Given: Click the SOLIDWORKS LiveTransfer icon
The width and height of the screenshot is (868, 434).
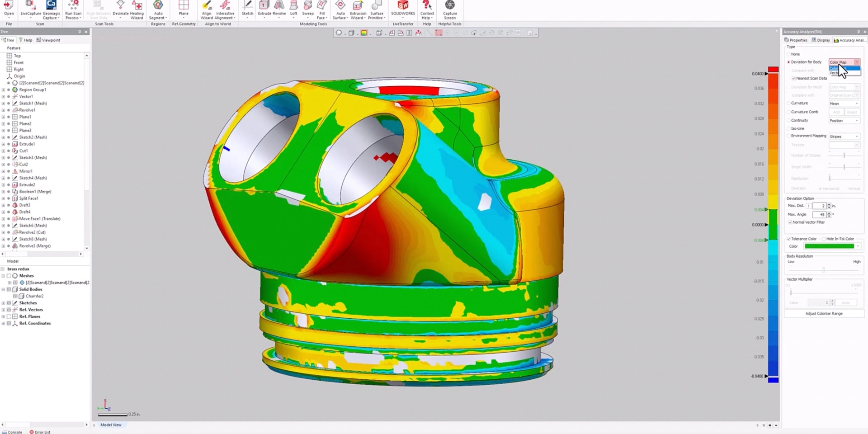Looking at the screenshot, I should click(x=403, y=9).
